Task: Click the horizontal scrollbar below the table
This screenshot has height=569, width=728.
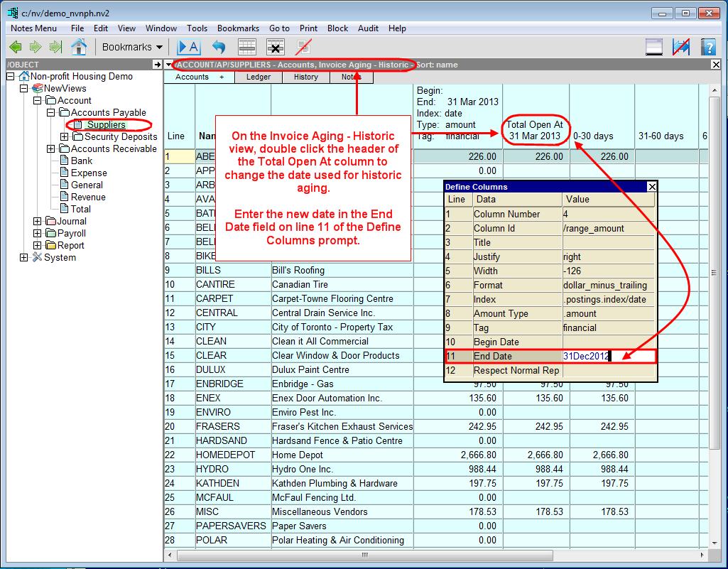Action: coord(366,555)
